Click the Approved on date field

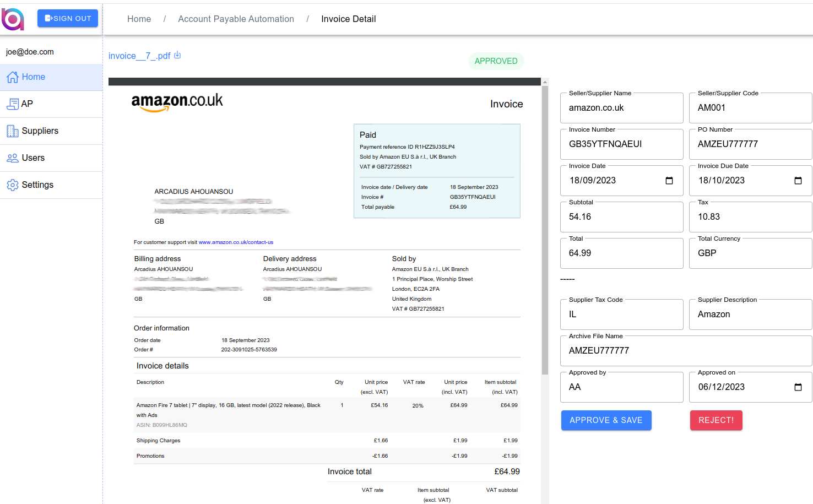point(751,387)
